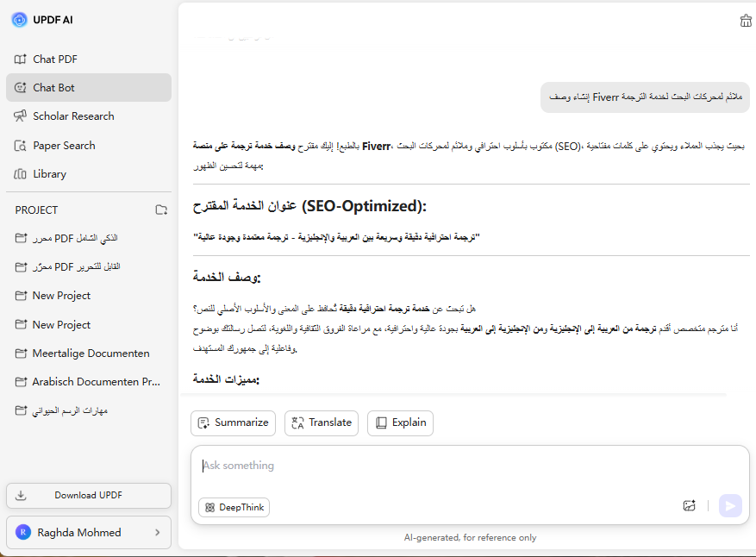Open the Raghda Mohmed account button
Viewport: 756px width, 557px height.
(89, 532)
